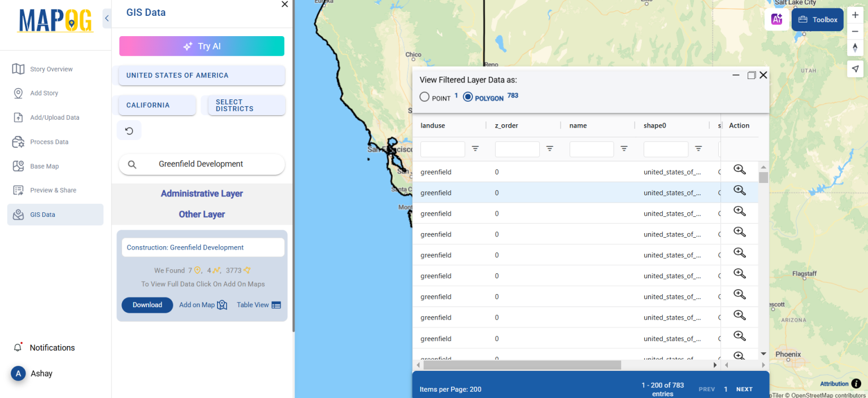868x398 pixels.
Task: Click the compass reset bearing icon
Action: tap(855, 48)
